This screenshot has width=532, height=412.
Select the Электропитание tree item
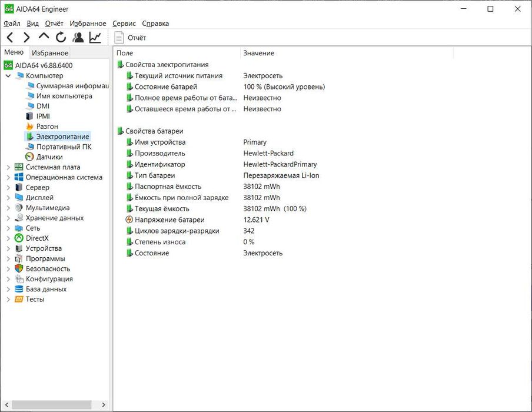(x=62, y=137)
